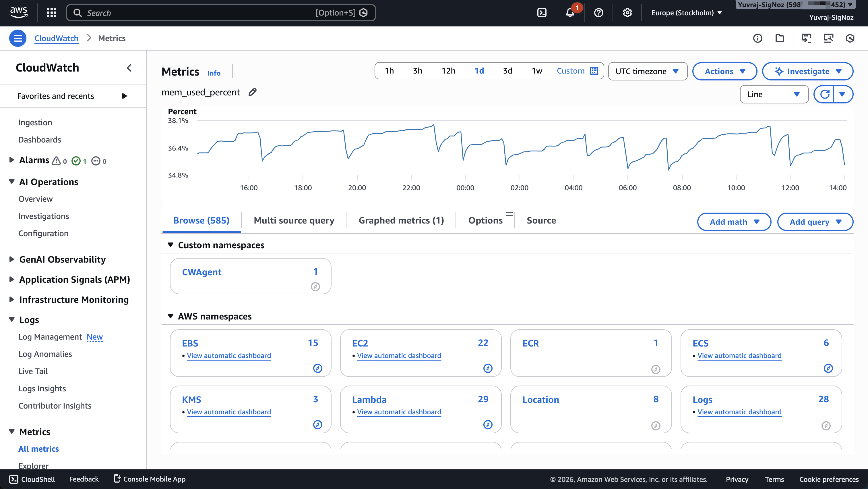The image size is (868, 489).
Task: Open the Add math menu
Action: point(734,222)
